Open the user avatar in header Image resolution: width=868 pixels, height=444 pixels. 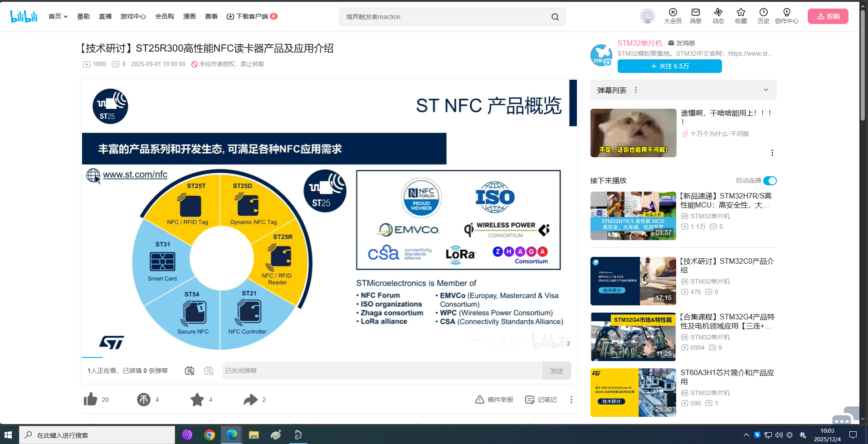(x=647, y=16)
